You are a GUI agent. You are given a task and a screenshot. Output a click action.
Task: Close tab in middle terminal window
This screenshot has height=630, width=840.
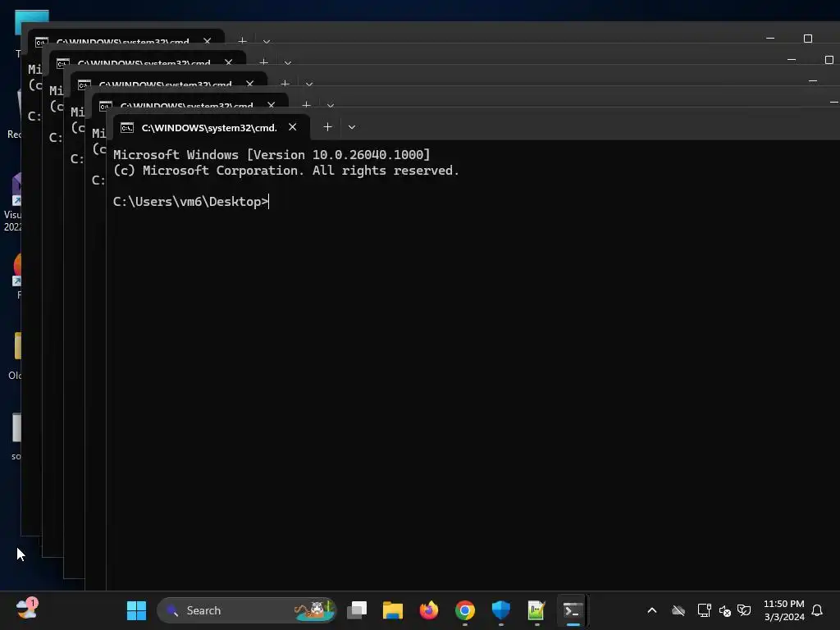[249, 84]
